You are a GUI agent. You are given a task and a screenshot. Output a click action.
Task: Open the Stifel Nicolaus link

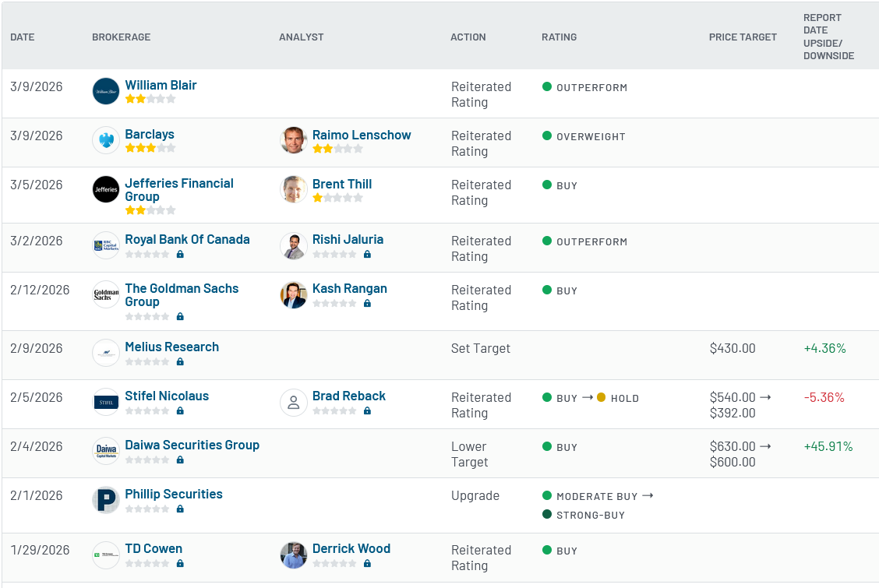tap(167, 396)
